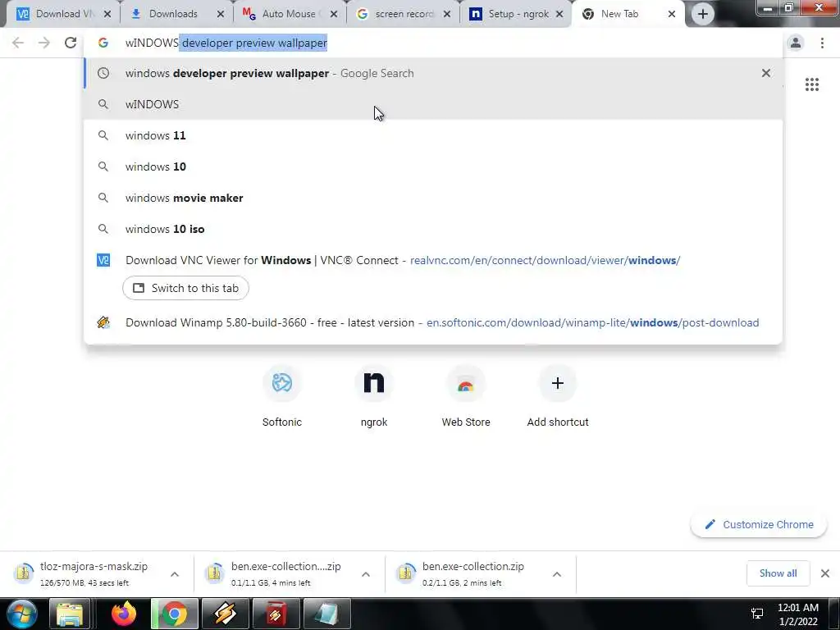The height and width of the screenshot is (630, 840).
Task: Select the windows movie maker suggestion
Action: [434, 198]
